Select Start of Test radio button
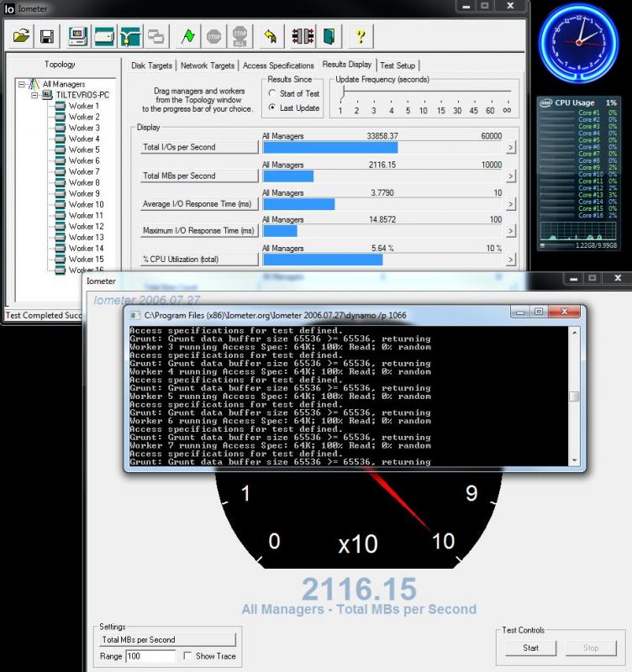The width and height of the screenshot is (632, 672). 271,93
